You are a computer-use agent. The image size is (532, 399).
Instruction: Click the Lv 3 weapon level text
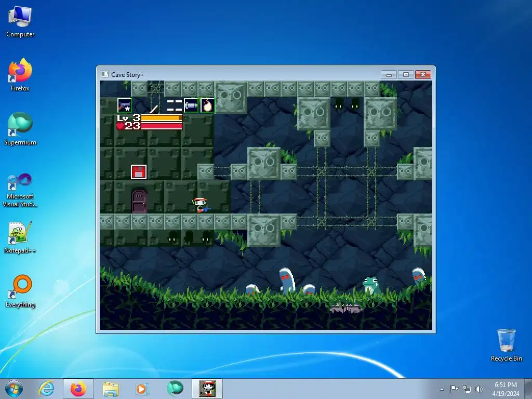tap(129, 118)
